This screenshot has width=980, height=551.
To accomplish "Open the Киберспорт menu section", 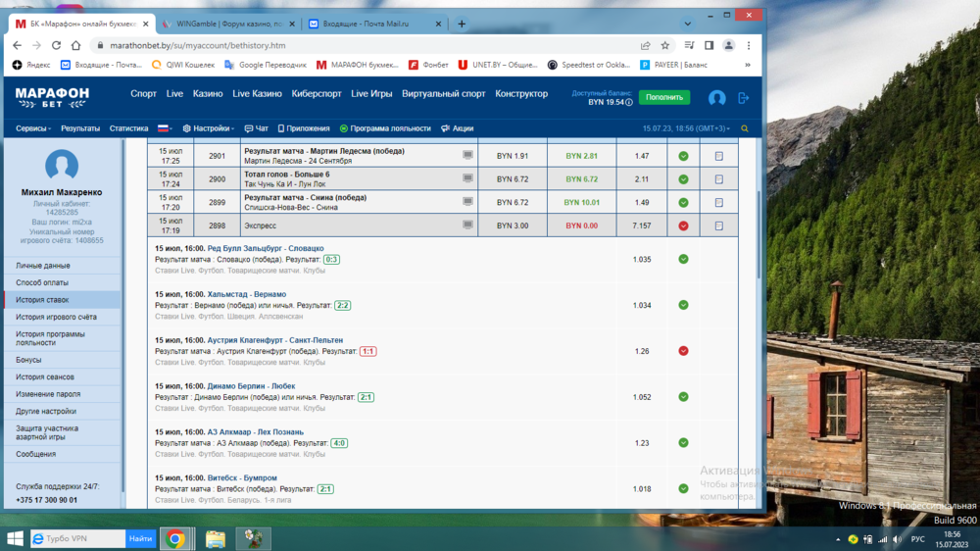I will [x=317, y=94].
